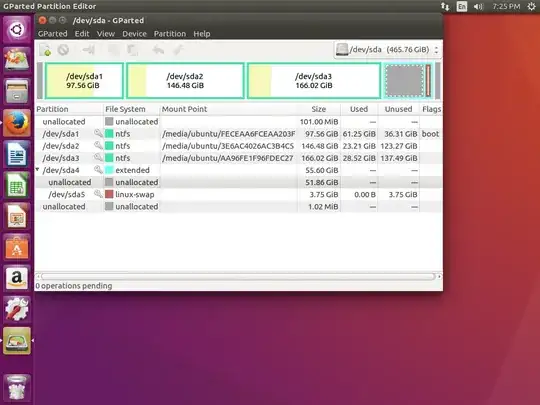
Task: Click the 123.27 GiB unused value
Action: pyautogui.click(x=398, y=146)
